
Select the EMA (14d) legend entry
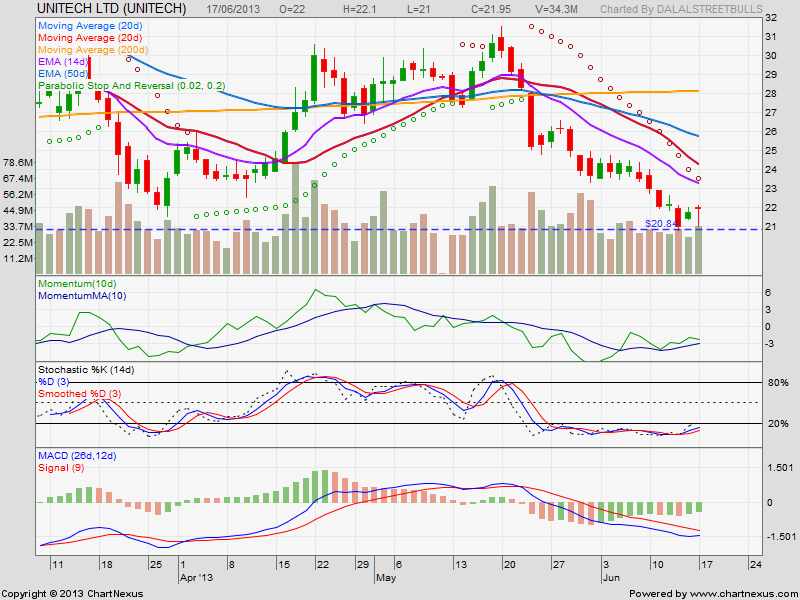pos(63,61)
